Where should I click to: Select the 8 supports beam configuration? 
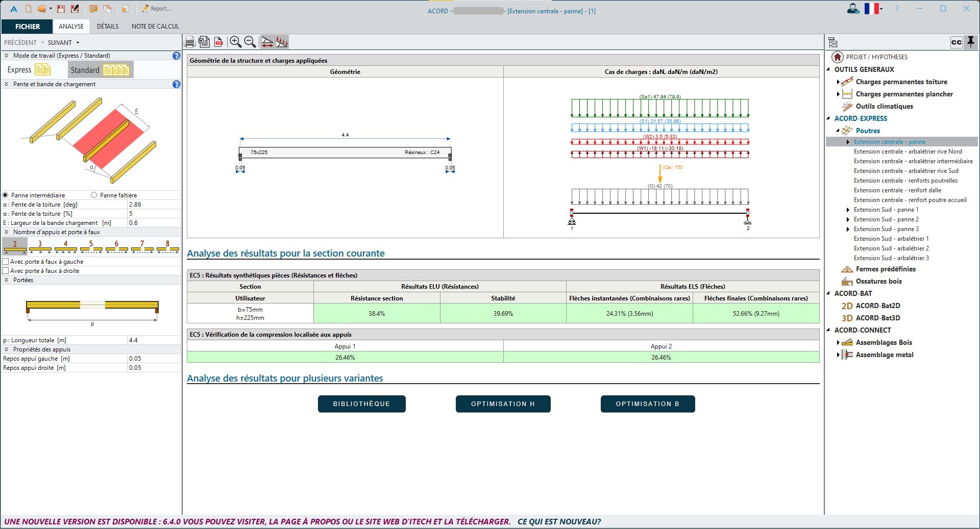pos(167,246)
